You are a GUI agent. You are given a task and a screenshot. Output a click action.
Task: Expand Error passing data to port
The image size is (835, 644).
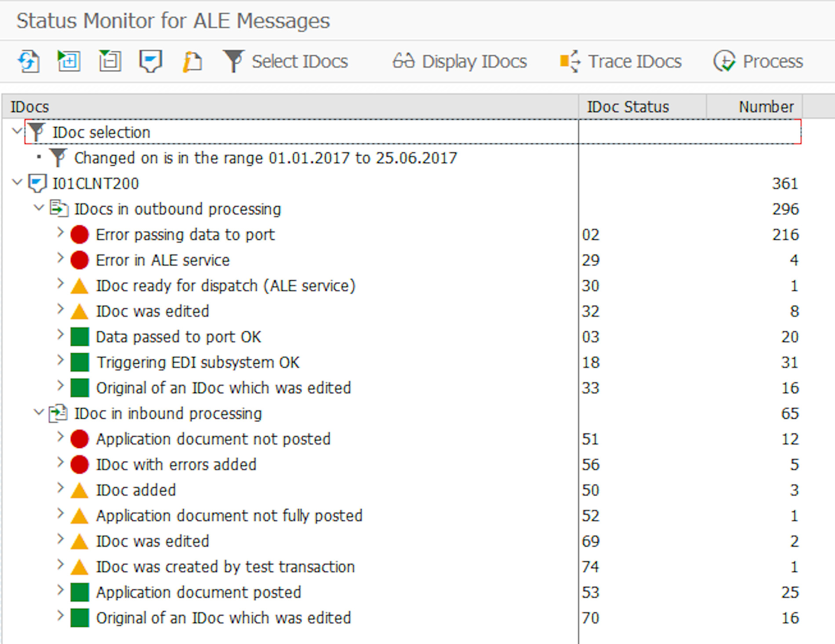[x=61, y=233]
